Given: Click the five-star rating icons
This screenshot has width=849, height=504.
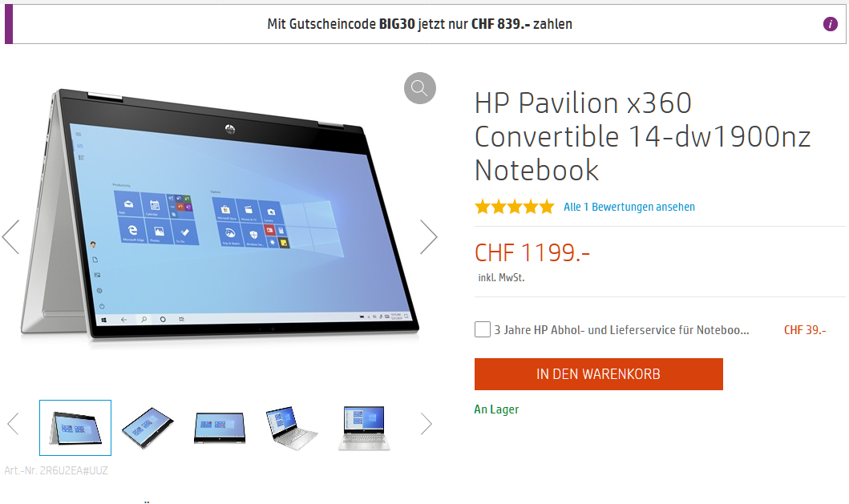Looking at the screenshot, I should coord(515,207).
